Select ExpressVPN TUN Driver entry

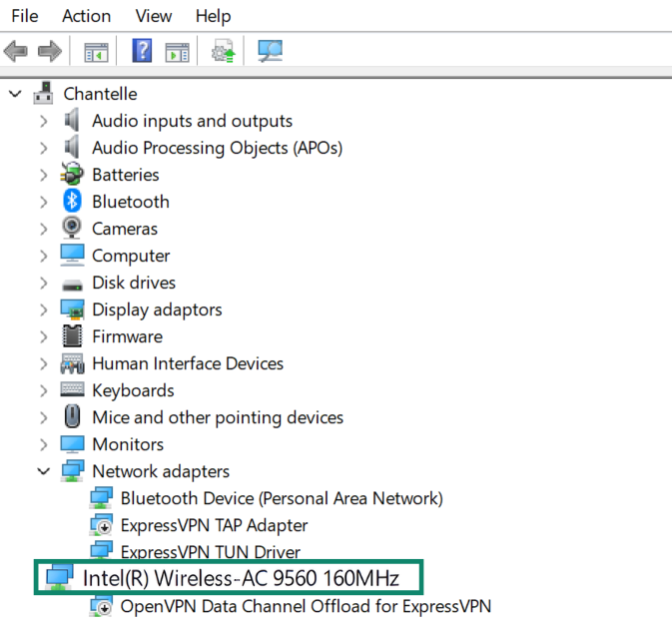tap(210, 552)
